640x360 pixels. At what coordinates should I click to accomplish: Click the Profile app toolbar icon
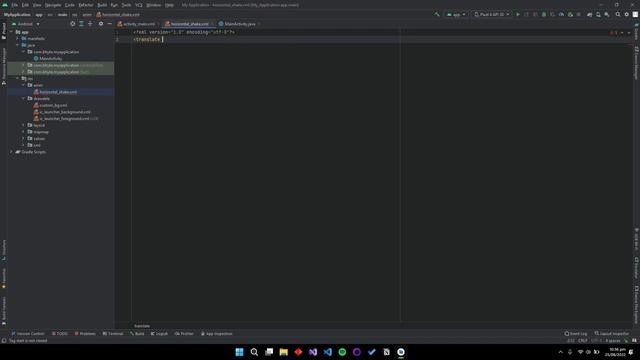pos(561,14)
